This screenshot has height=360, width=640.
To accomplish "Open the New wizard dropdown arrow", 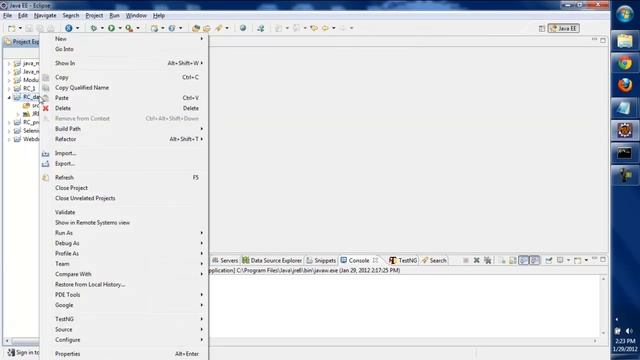I will [20, 28].
